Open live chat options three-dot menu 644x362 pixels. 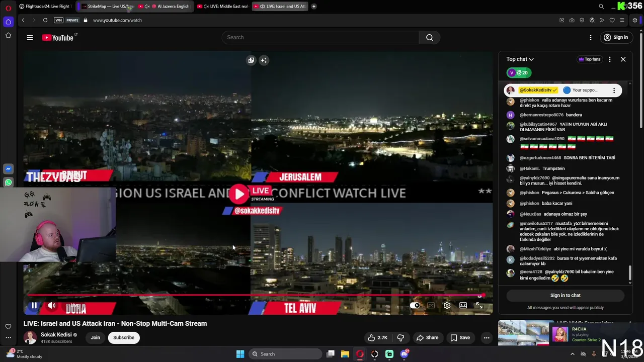(610, 59)
